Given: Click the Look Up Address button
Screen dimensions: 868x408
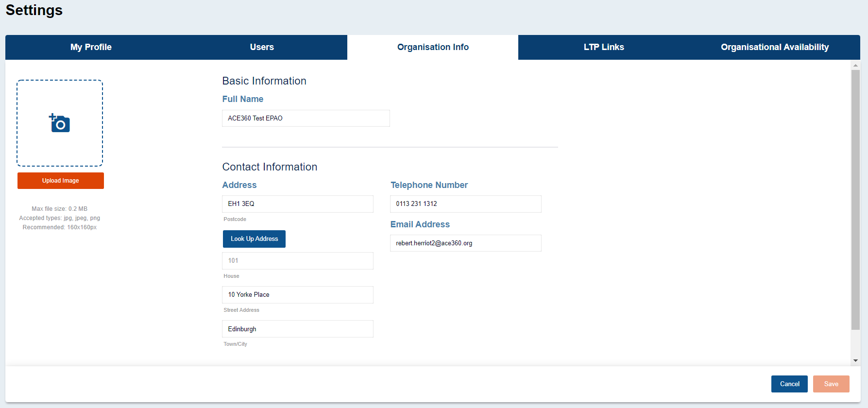Looking at the screenshot, I should (x=254, y=239).
